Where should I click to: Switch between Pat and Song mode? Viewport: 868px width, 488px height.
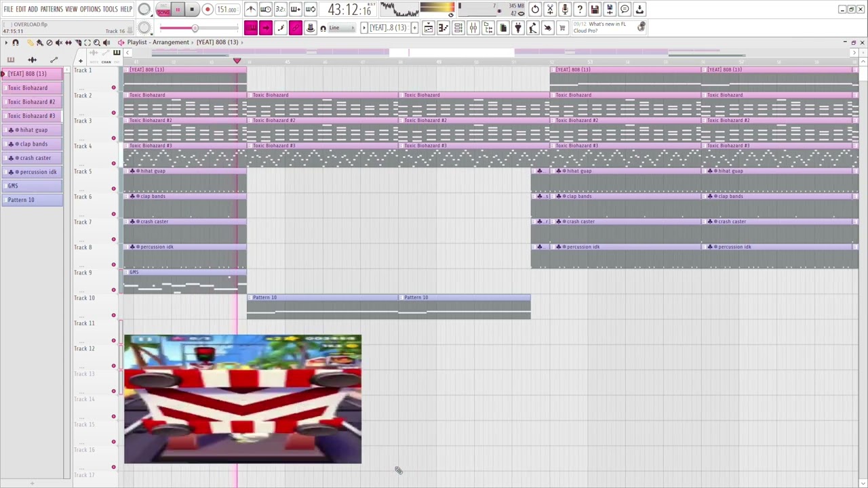point(163,9)
